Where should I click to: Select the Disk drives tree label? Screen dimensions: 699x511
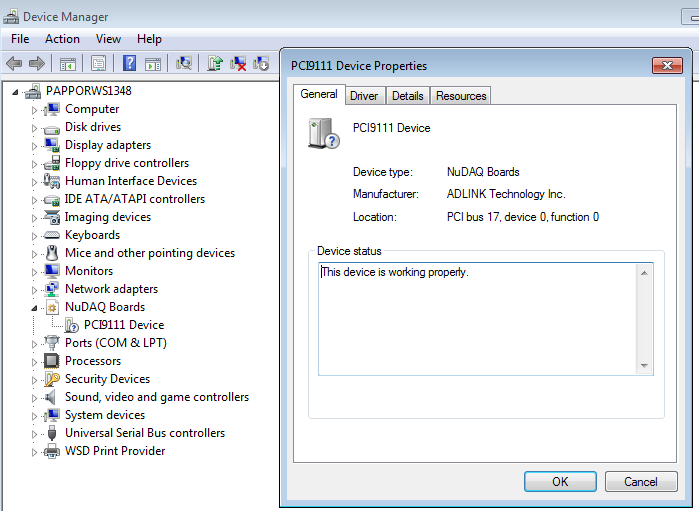click(93, 127)
